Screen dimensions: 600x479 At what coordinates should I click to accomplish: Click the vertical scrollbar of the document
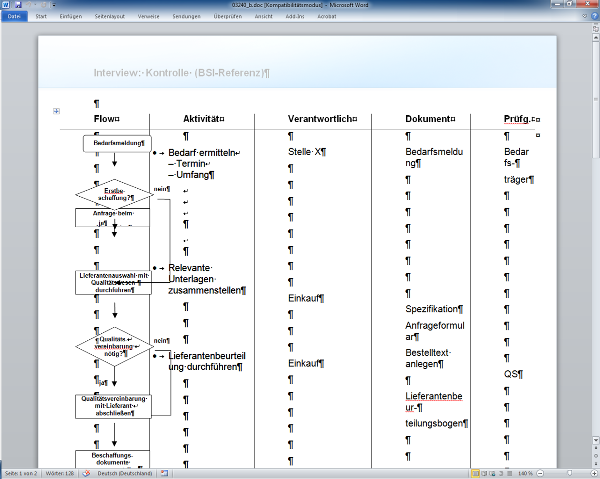pyautogui.click(x=595, y=250)
